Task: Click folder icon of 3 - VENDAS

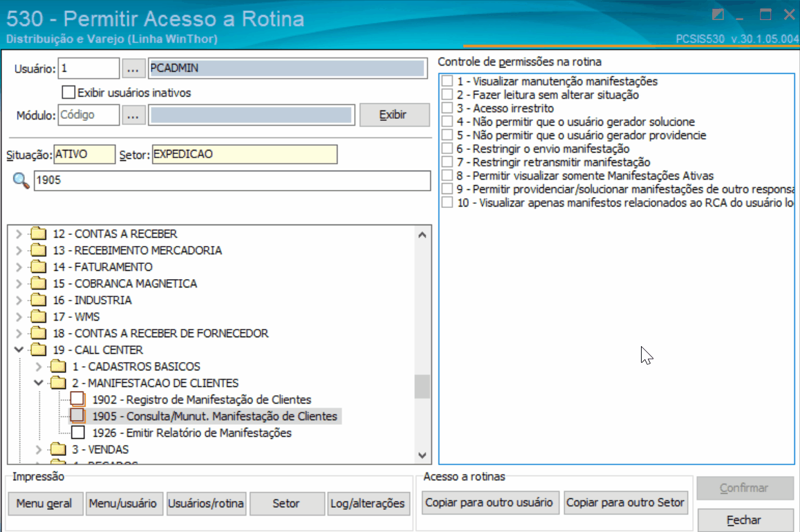Action: 58,450
